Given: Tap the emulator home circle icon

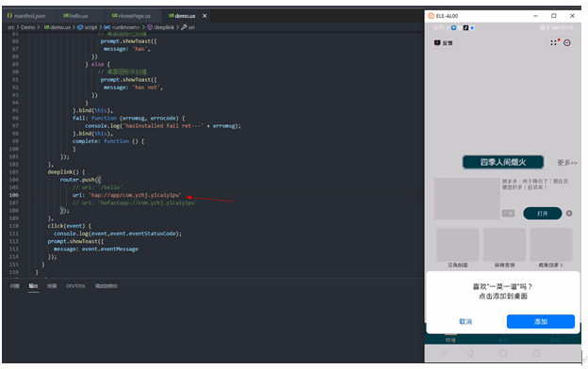Looking at the screenshot, I should tap(503, 353).
